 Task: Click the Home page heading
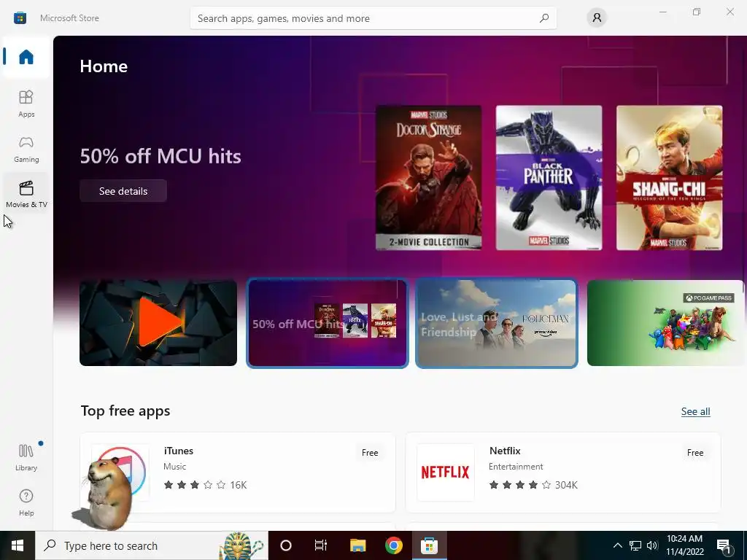tap(104, 66)
